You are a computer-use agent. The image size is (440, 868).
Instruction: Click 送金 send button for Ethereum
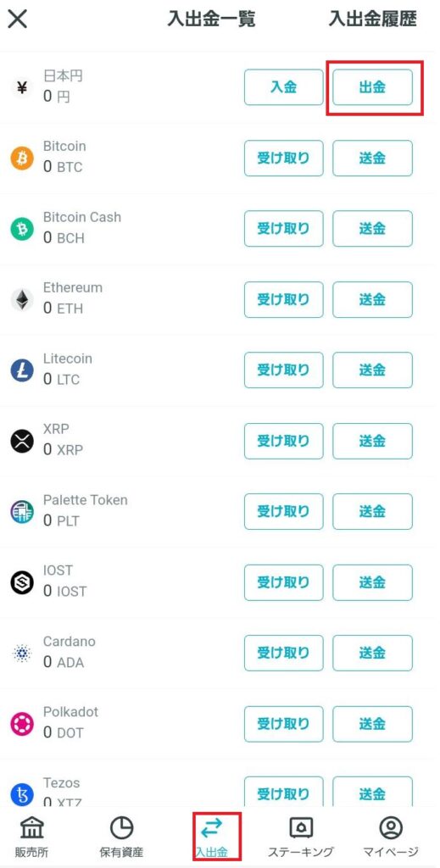[372, 299]
